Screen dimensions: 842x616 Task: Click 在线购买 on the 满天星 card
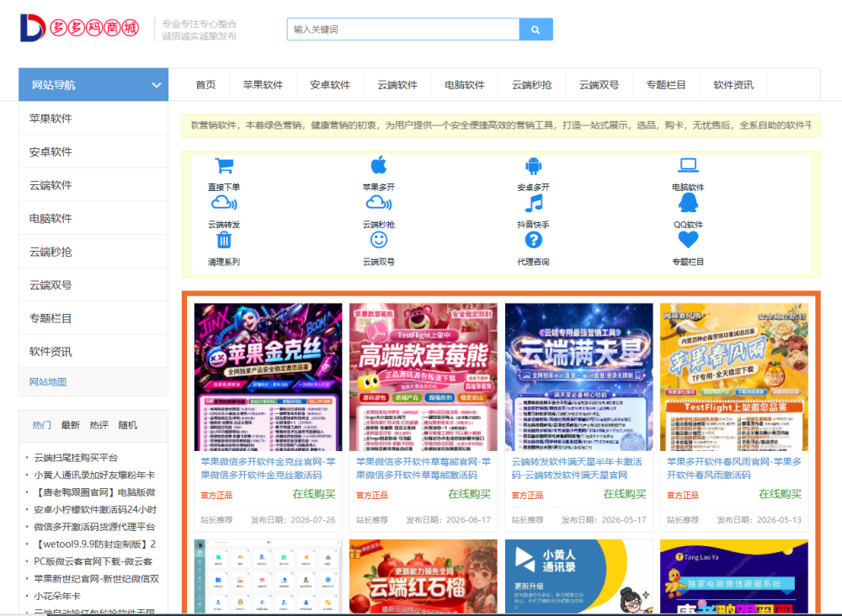pyautogui.click(x=625, y=494)
